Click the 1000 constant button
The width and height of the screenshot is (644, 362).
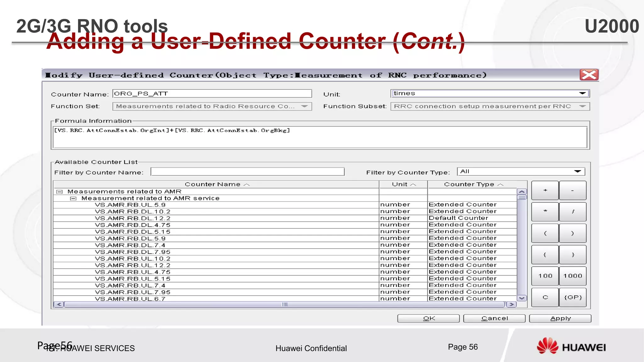pos(573,276)
